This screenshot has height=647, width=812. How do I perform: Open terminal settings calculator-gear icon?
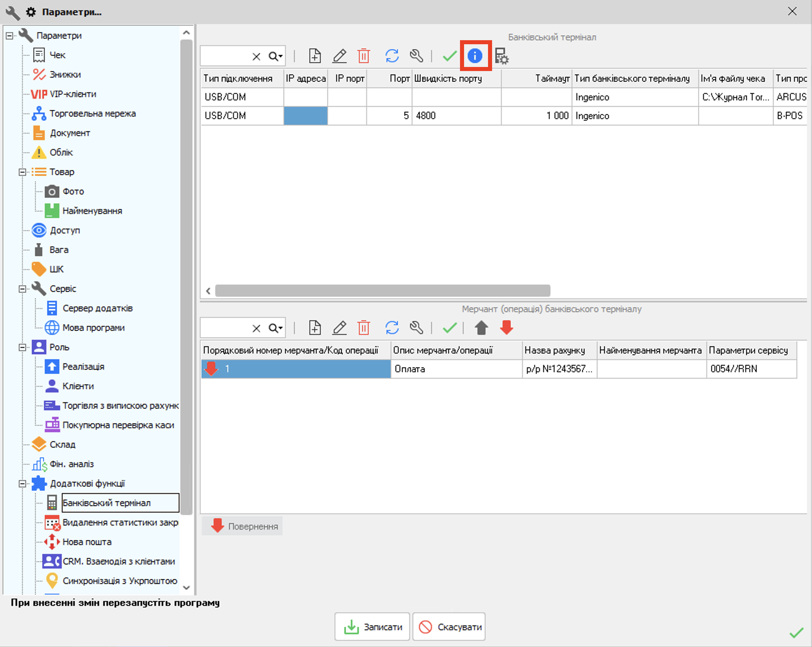(502, 56)
